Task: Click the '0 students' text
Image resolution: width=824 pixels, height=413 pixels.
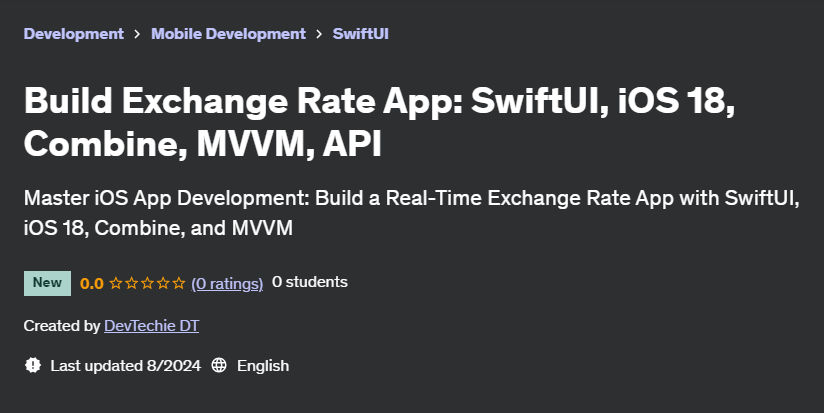Action: point(310,282)
